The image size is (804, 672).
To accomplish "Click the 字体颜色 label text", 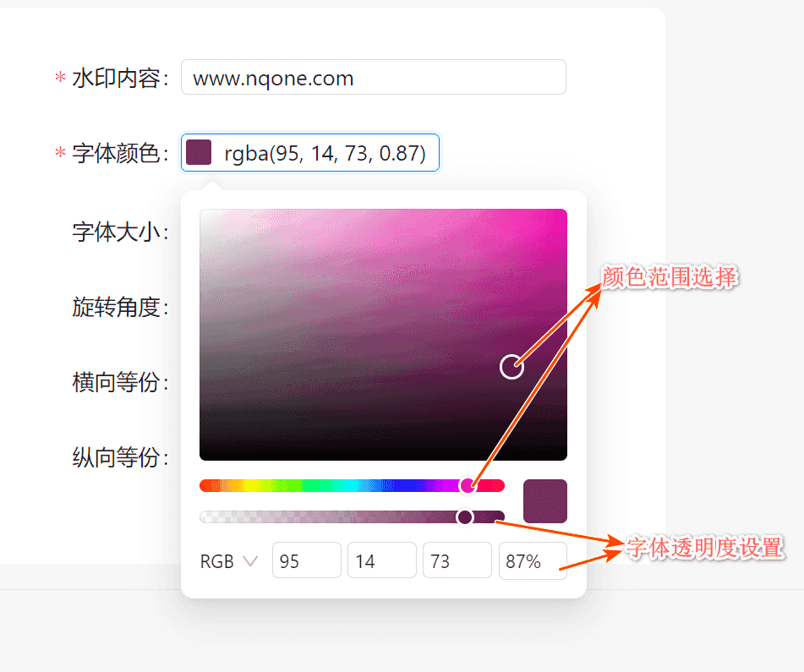I will click(120, 153).
